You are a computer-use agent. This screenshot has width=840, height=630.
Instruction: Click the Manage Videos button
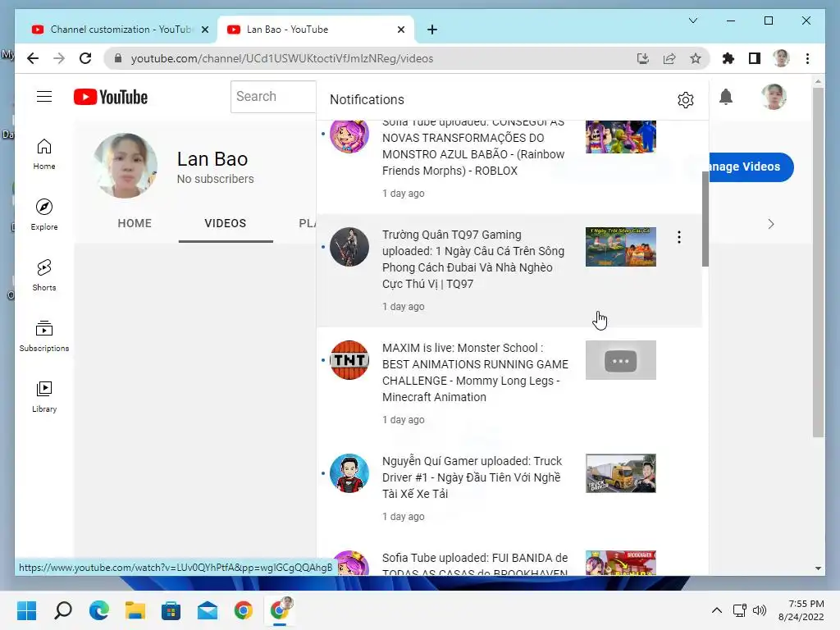pyautogui.click(x=749, y=167)
